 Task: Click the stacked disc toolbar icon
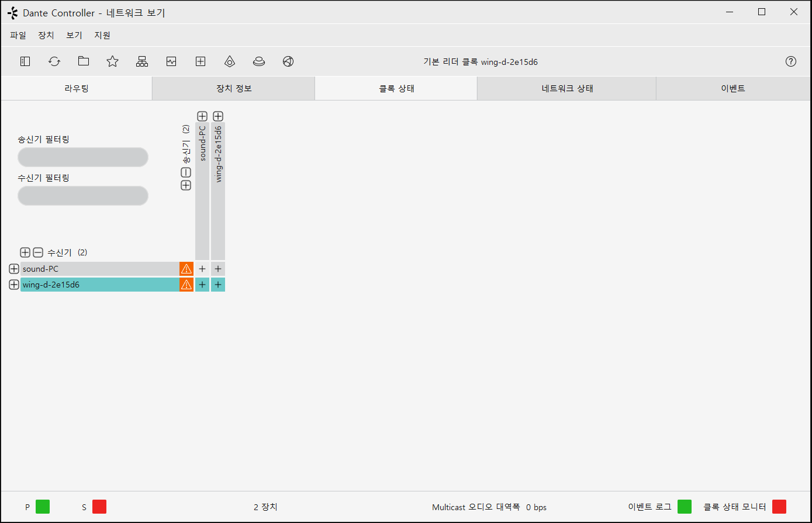pyautogui.click(x=259, y=61)
